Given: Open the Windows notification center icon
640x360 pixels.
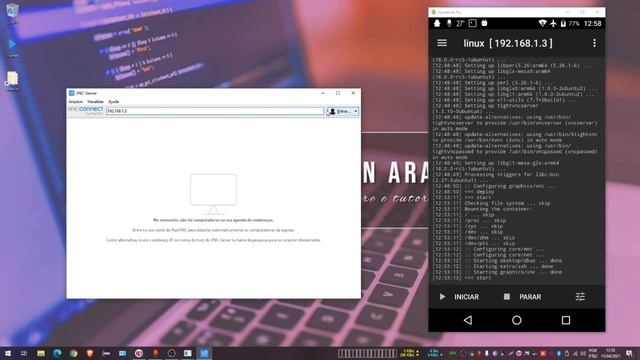Looking at the screenshot, I should (x=629, y=353).
